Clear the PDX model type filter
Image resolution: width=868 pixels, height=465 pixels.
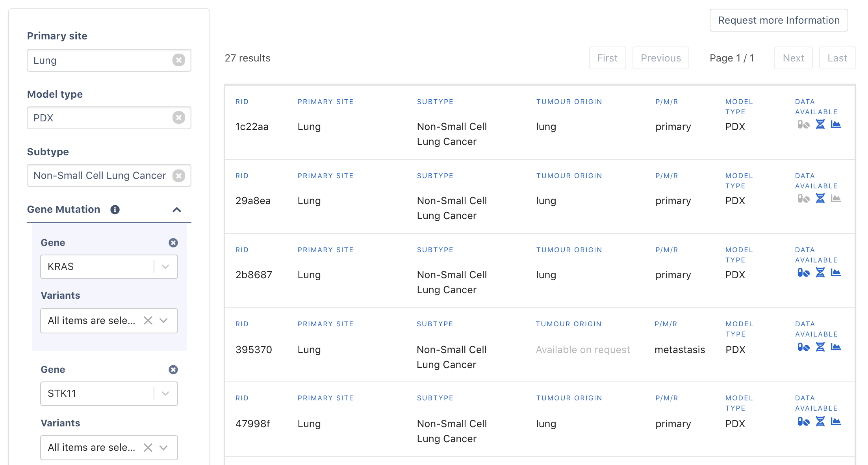(x=179, y=117)
